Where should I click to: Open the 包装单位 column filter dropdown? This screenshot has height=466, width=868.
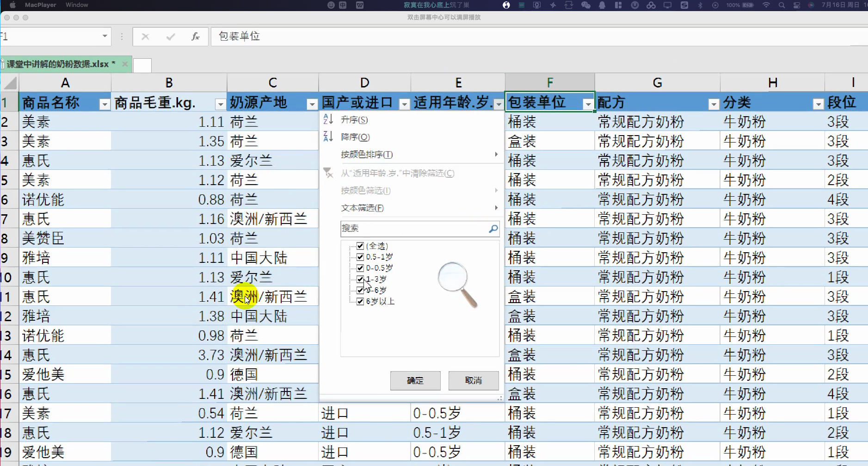pos(588,105)
